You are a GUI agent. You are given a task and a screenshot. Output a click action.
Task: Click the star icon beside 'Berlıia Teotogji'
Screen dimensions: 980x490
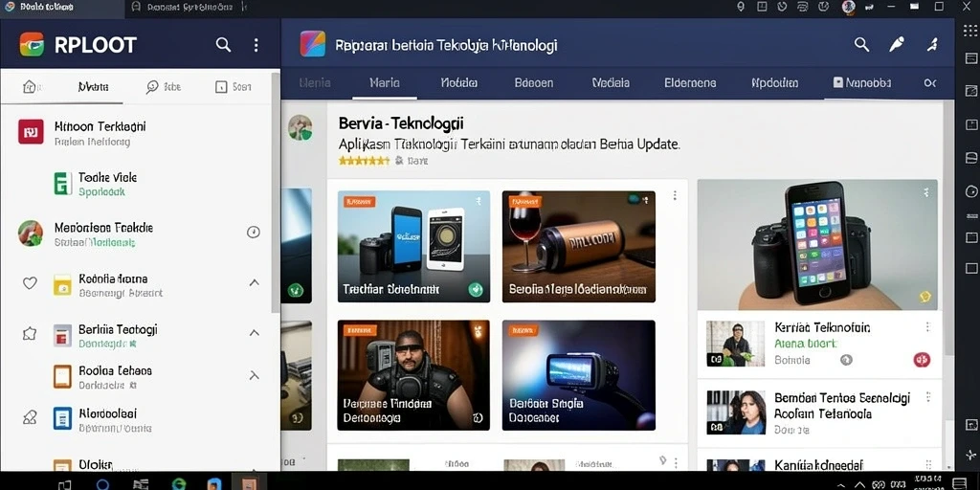point(30,334)
